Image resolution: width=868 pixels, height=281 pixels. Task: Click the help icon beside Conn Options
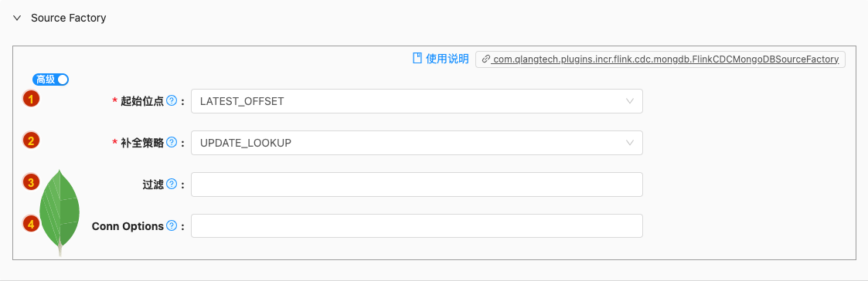(172, 225)
